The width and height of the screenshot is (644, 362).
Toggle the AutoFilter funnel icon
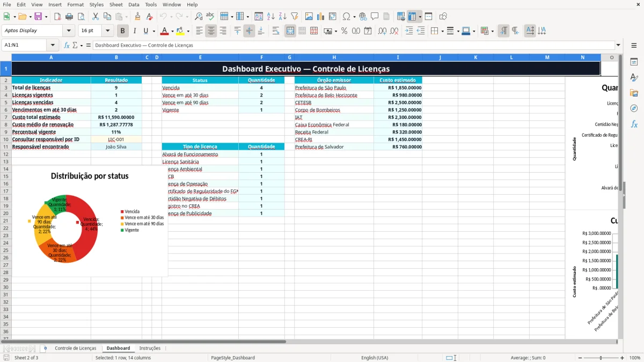(x=294, y=17)
